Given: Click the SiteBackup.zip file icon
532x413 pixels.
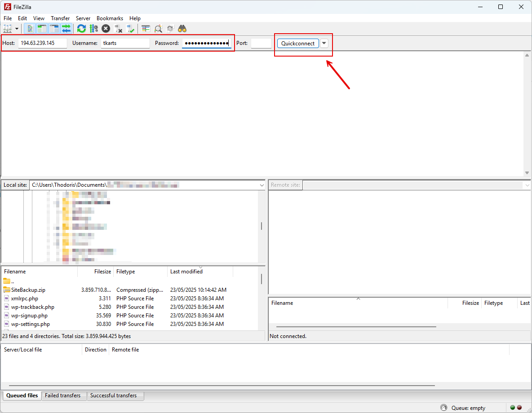Looking at the screenshot, I should [x=6, y=290].
